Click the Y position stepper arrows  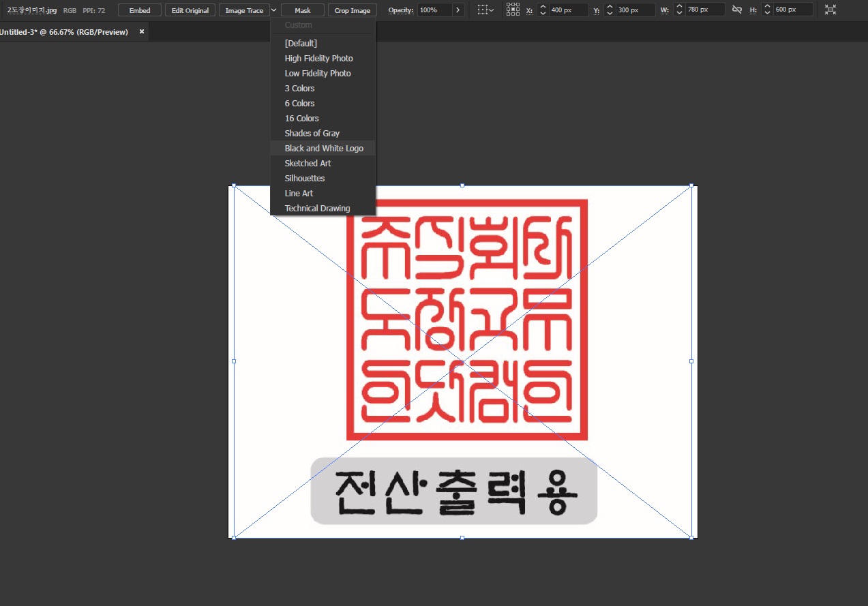(x=610, y=10)
